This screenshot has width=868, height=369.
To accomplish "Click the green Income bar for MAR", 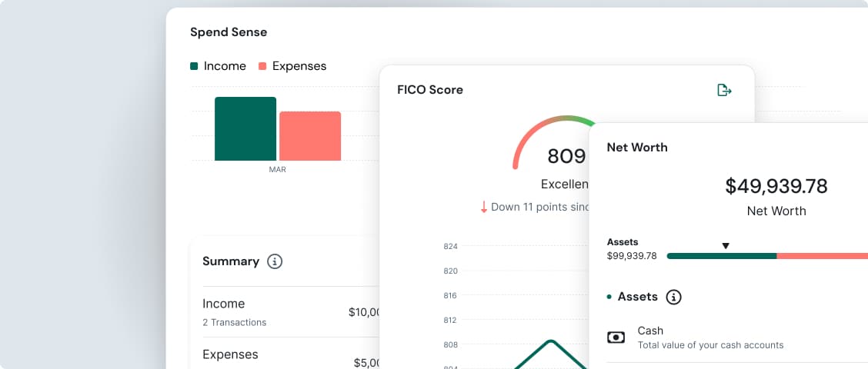I will coord(245,129).
